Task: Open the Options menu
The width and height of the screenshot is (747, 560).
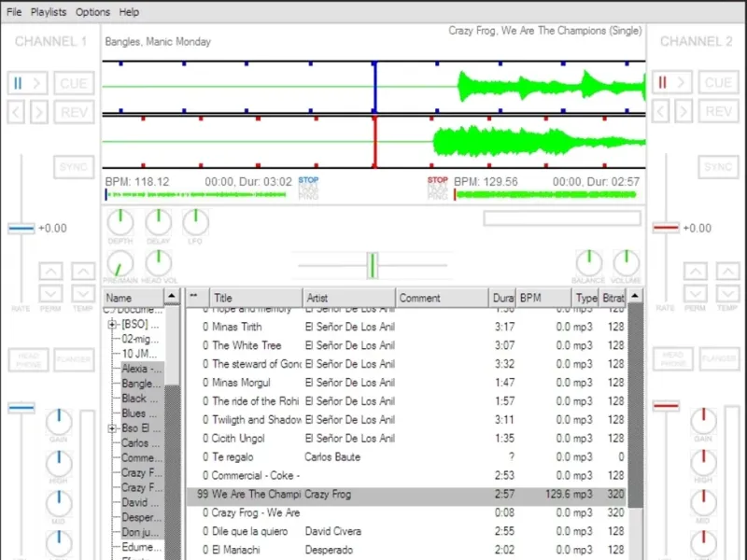Action: [x=92, y=12]
